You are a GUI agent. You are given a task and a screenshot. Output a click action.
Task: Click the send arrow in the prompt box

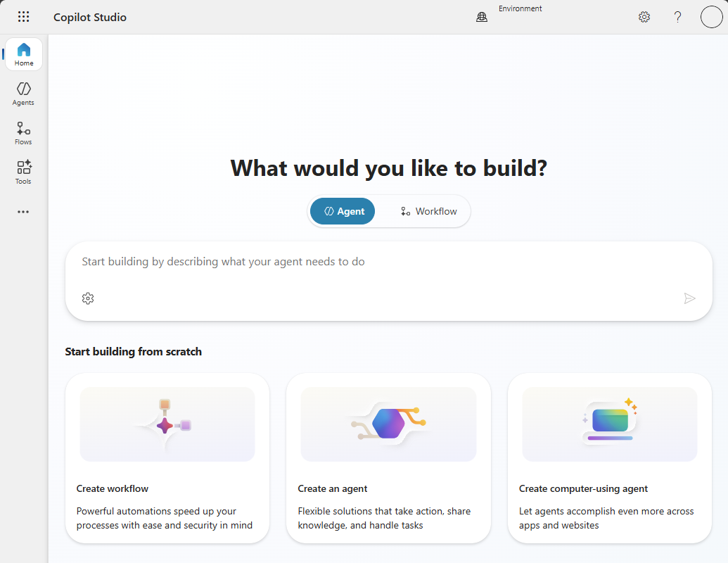[690, 298]
